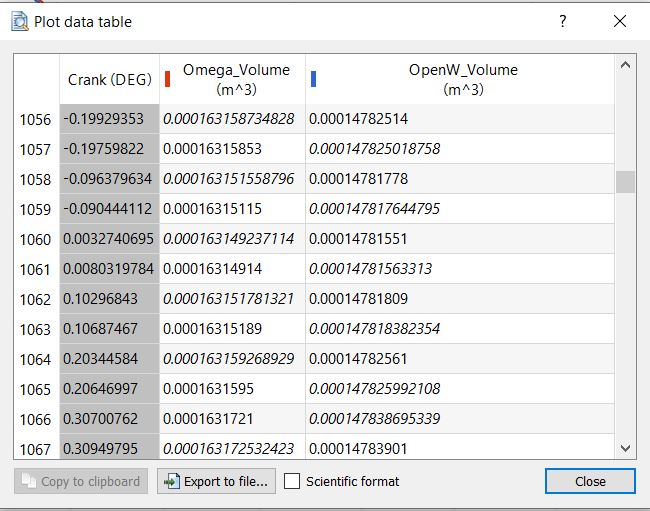
Task: Select row header 1060
Action: [x=36, y=239]
